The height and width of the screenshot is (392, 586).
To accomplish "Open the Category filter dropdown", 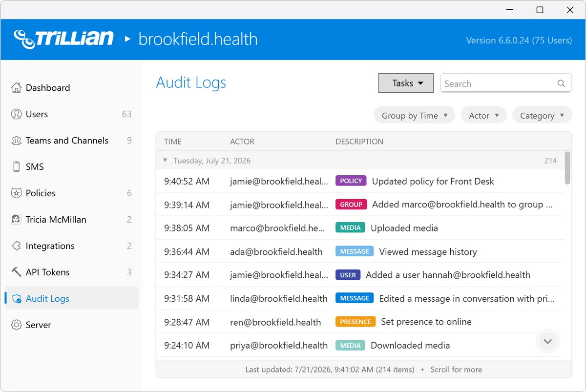I will point(542,116).
